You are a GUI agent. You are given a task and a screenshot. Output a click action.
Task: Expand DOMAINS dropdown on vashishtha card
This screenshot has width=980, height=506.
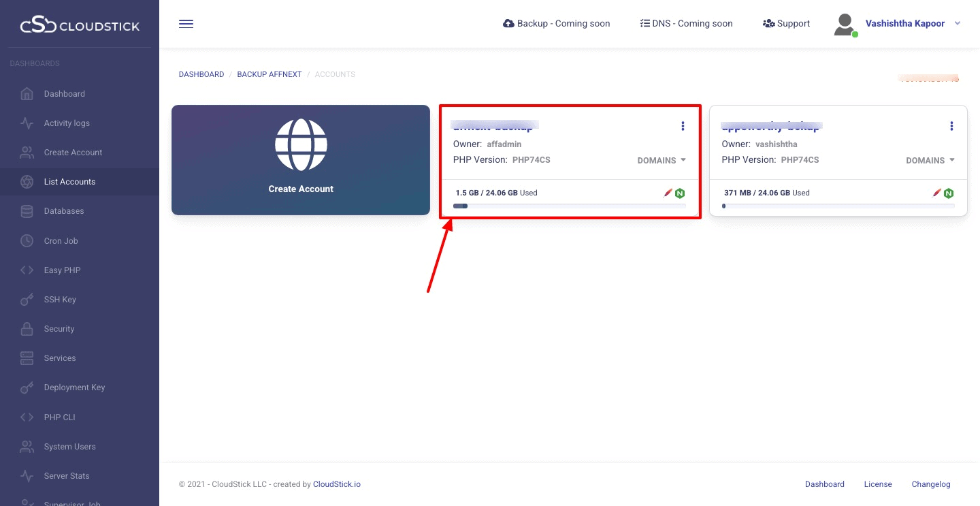(930, 161)
